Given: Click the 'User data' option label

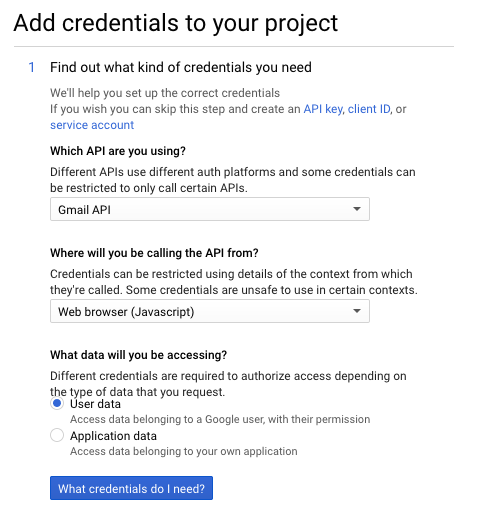Looking at the screenshot, I should pyautogui.click(x=95, y=404).
